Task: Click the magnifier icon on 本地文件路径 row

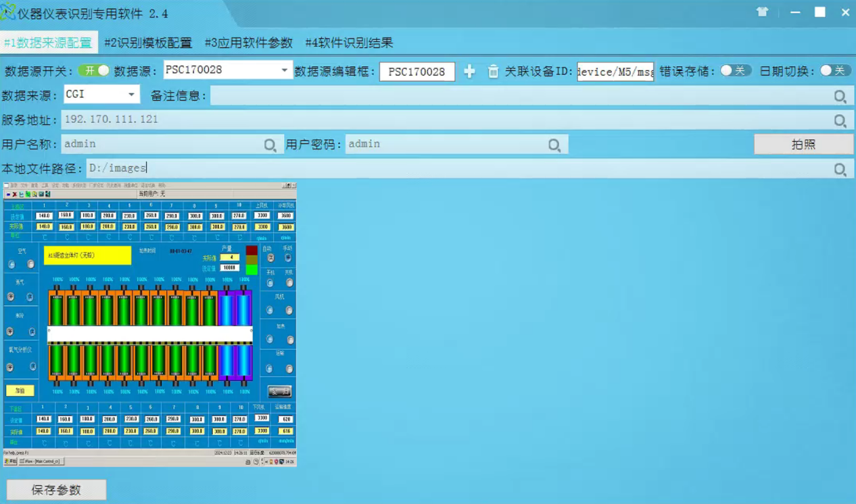Action: point(840,168)
